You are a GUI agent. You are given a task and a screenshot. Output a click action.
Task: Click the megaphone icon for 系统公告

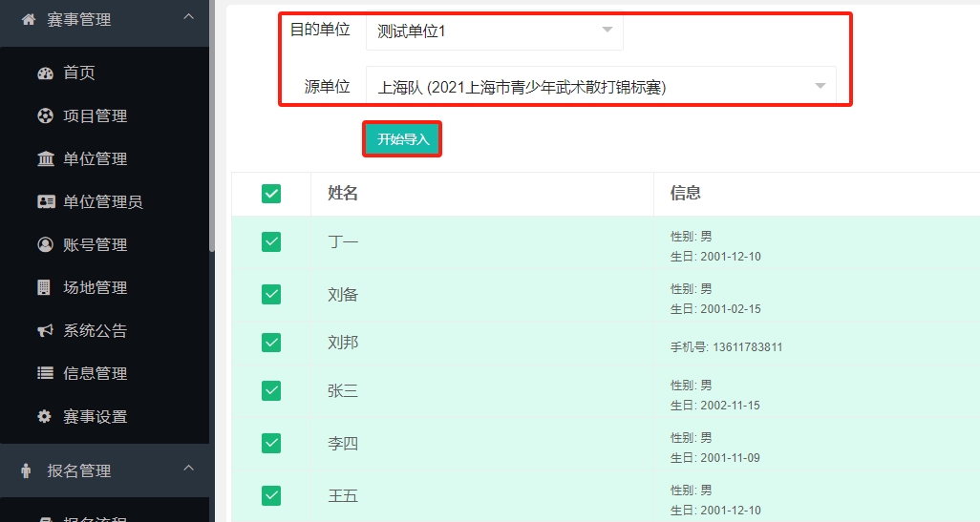tap(45, 331)
